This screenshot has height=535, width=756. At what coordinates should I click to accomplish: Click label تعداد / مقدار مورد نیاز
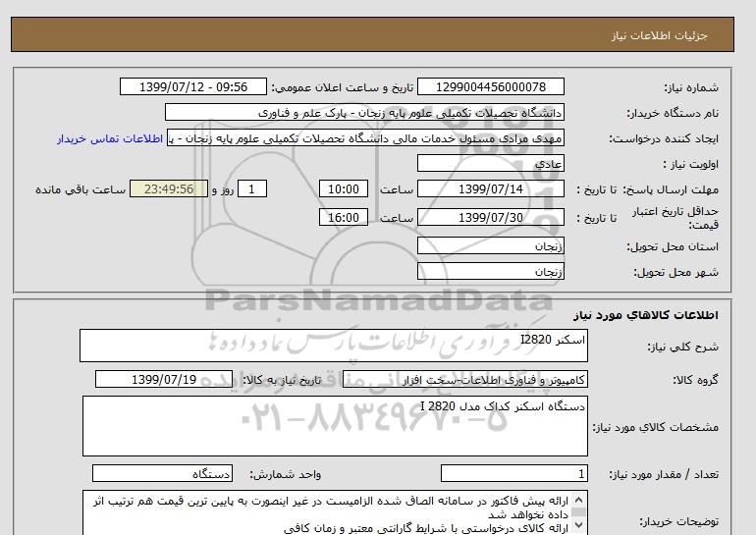(x=664, y=474)
